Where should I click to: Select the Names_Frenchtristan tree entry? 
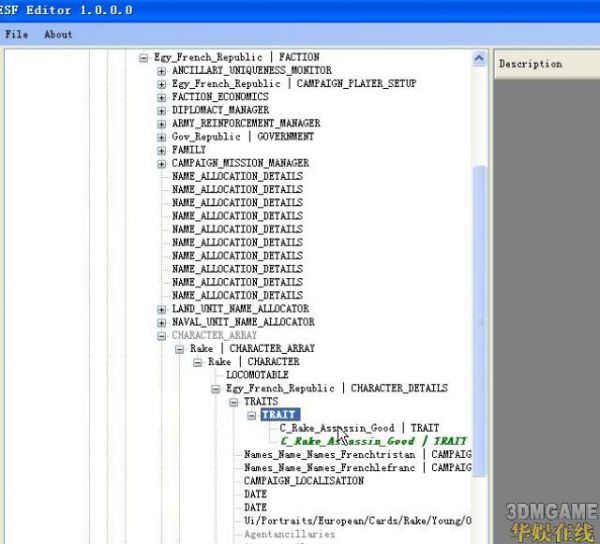point(357,454)
